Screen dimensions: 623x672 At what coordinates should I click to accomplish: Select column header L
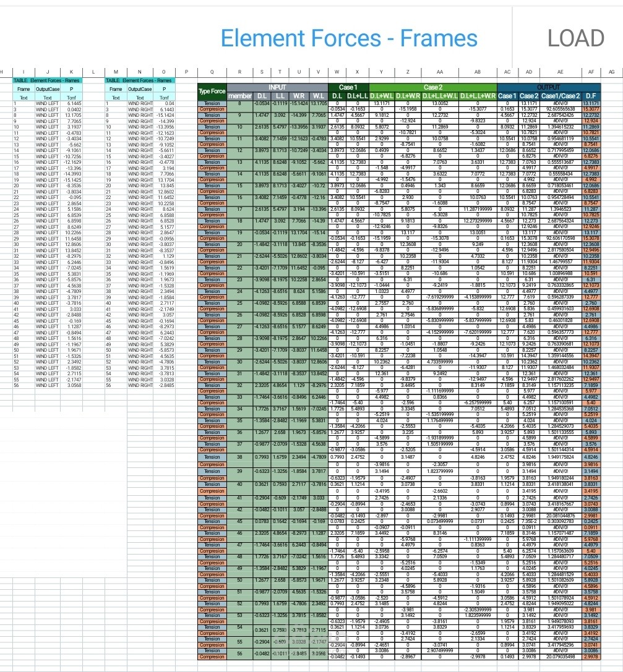pyautogui.click(x=93, y=72)
